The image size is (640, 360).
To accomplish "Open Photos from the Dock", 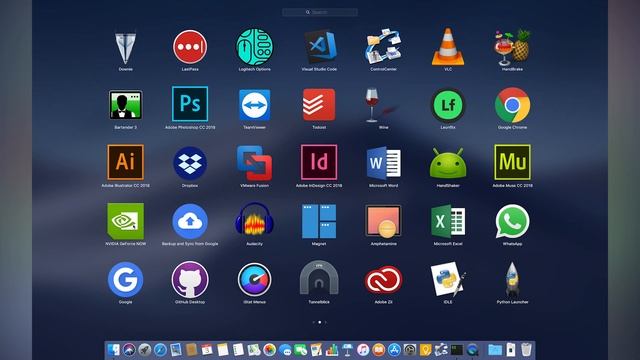I will 269,350.
